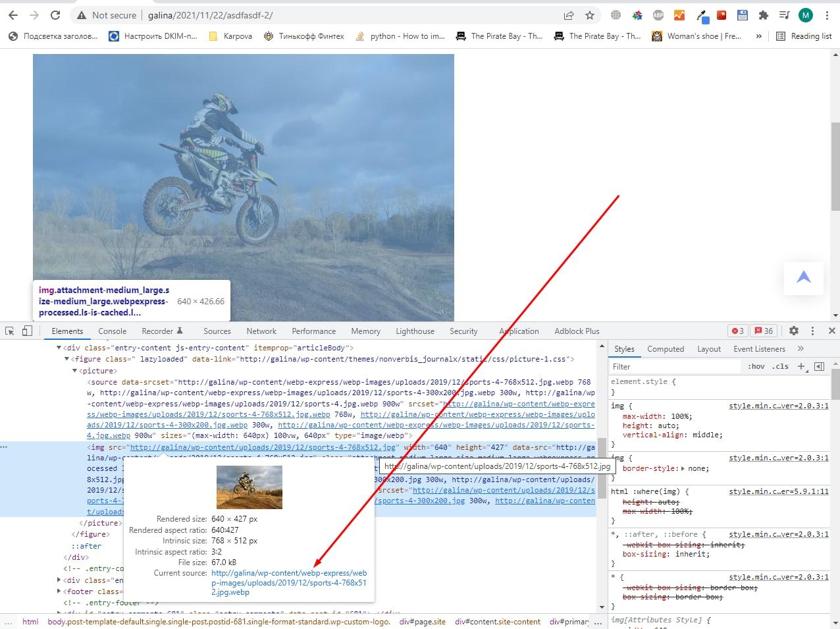Open the Reading list button
840x629 pixels.
coord(804,36)
